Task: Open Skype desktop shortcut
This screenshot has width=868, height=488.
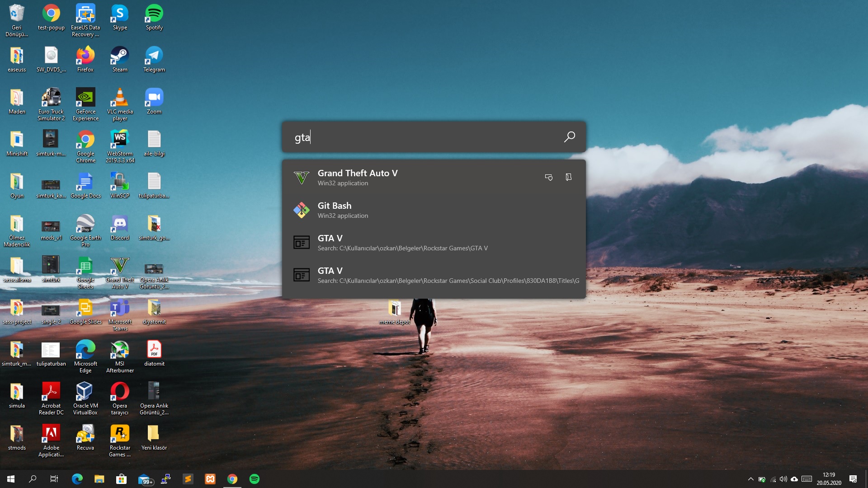Action: pos(120,18)
